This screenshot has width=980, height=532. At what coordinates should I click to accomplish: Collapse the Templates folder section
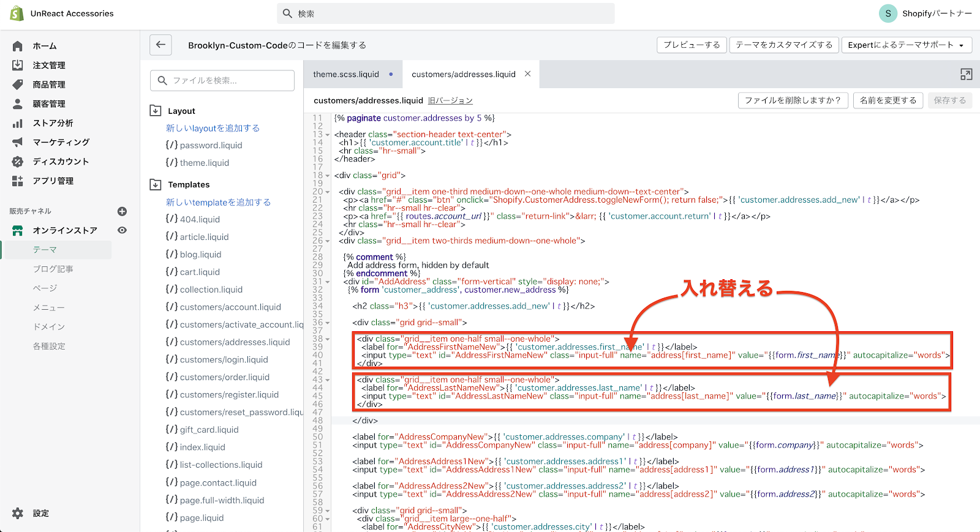(156, 184)
